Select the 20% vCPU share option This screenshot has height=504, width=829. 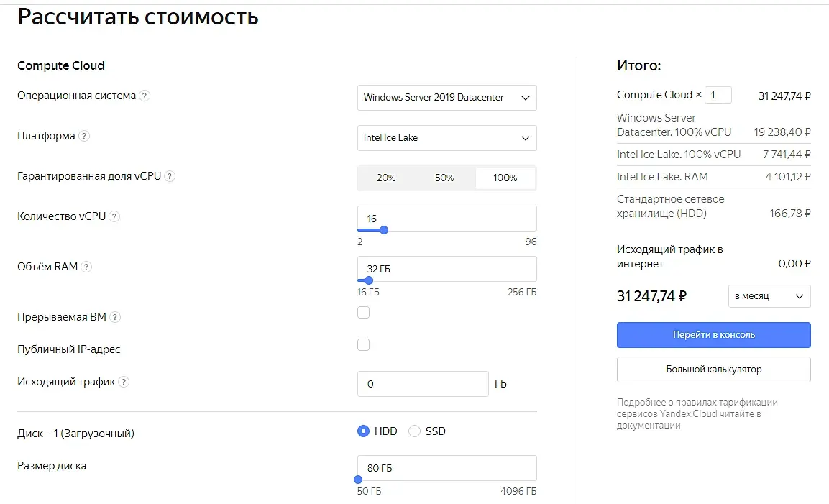click(x=386, y=178)
